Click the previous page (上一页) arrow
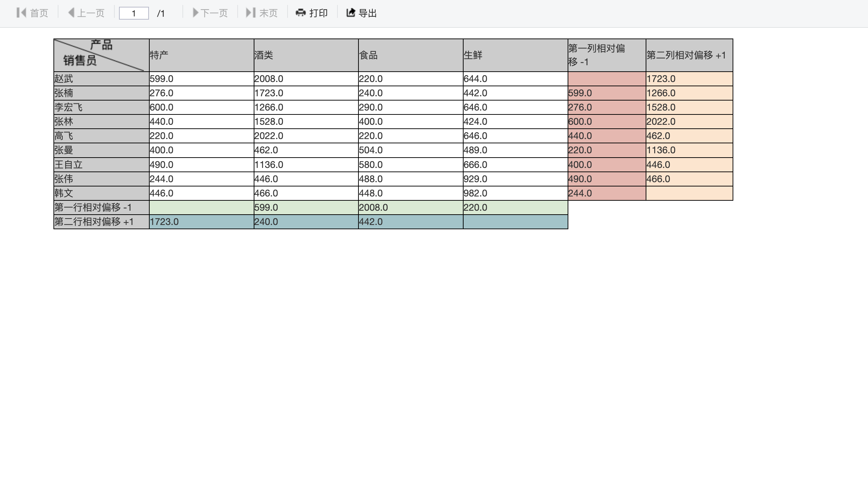 [71, 13]
